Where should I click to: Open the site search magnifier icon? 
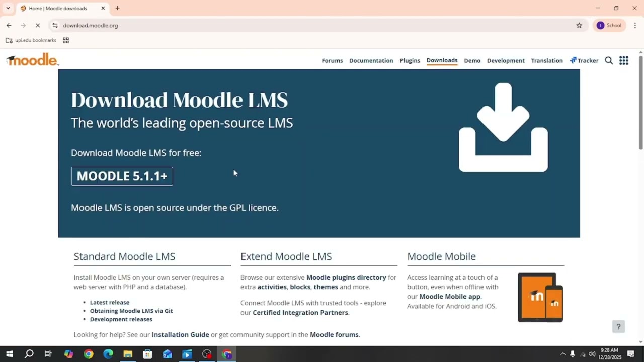pos(609,60)
